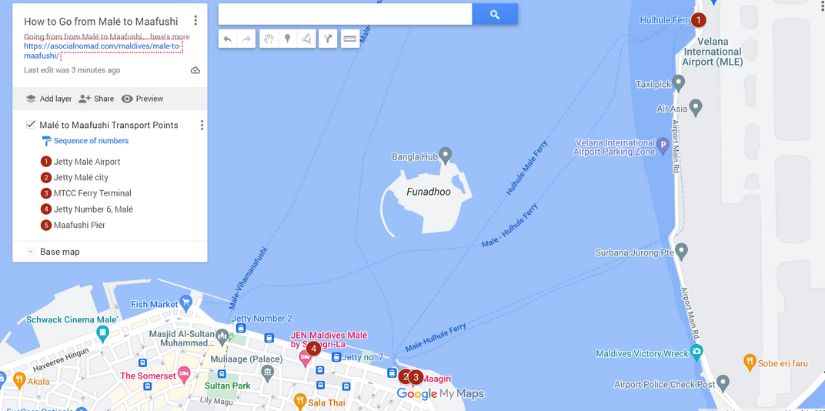
Task: Click Add layer
Action: tap(48, 98)
